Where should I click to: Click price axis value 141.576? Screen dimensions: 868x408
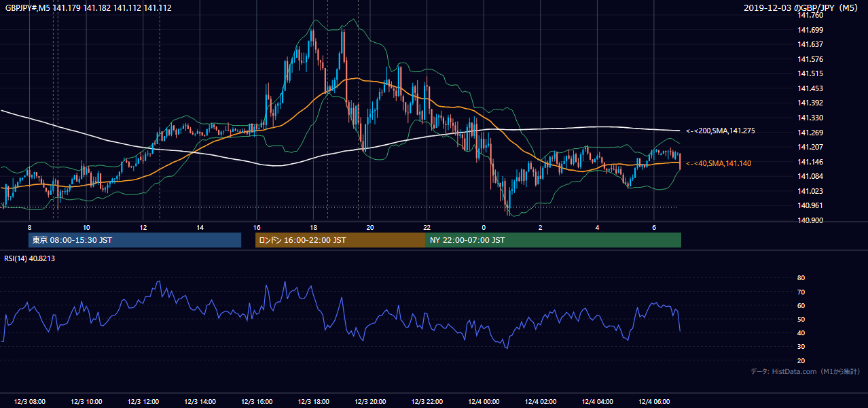point(810,59)
